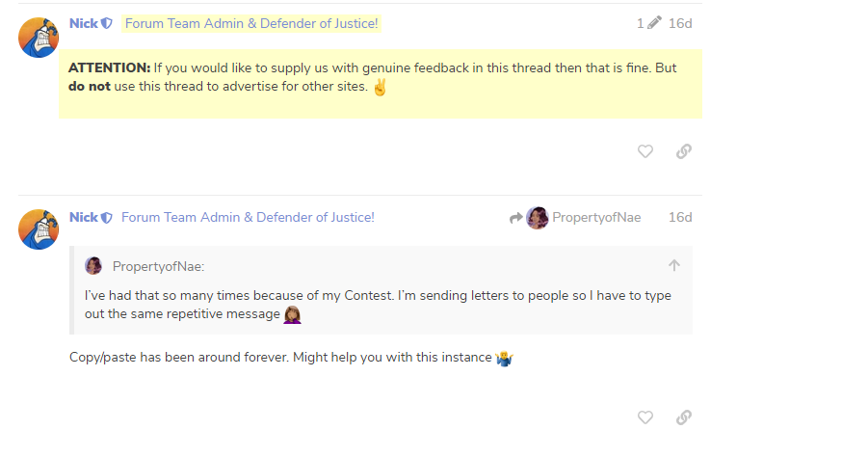Screen dimensions: 868x457
Task: Copy share link of the ATTENTION post
Action: point(684,151)
